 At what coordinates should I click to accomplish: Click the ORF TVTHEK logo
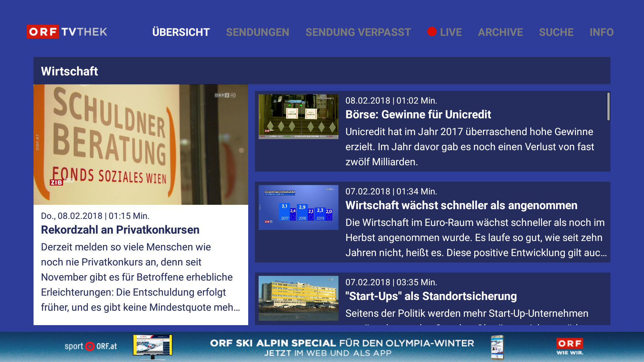pyautogui.click(x=67, y=32)
